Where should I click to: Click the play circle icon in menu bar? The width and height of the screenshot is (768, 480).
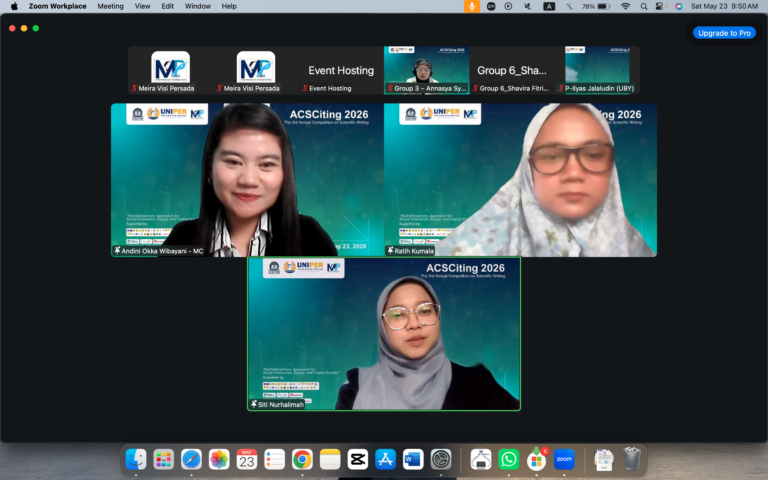(x=508, y=6)
